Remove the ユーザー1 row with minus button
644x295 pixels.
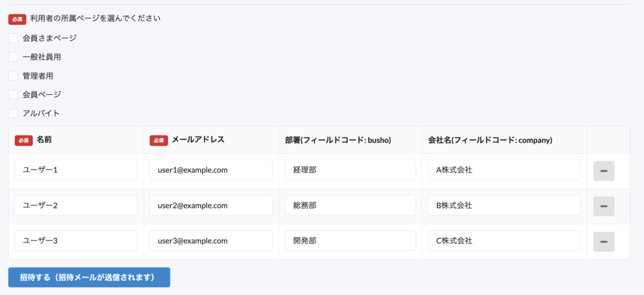(603, 171)
